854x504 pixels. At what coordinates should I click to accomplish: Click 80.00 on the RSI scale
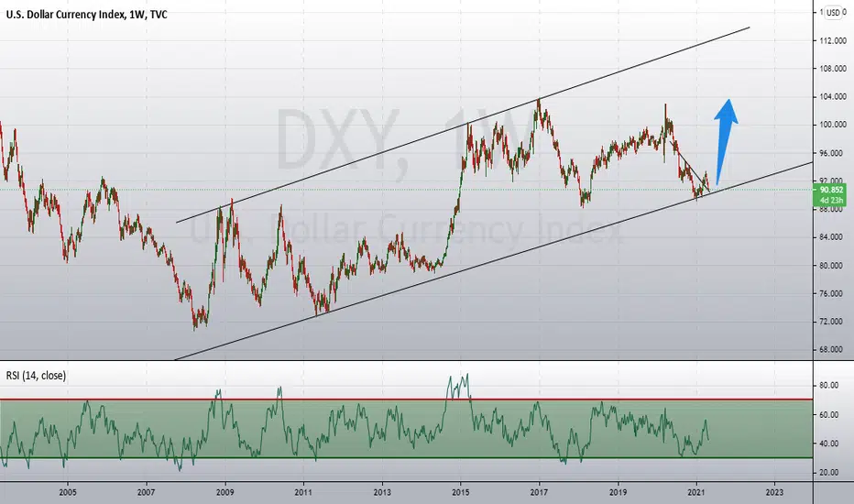tap(828, 385)
